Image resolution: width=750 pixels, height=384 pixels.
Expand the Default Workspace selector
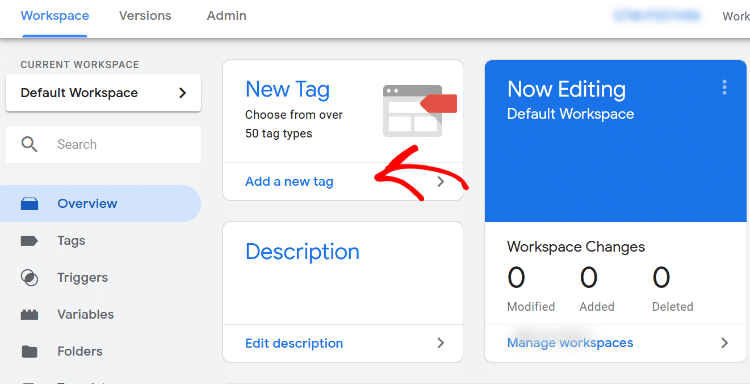coord(103,93)
